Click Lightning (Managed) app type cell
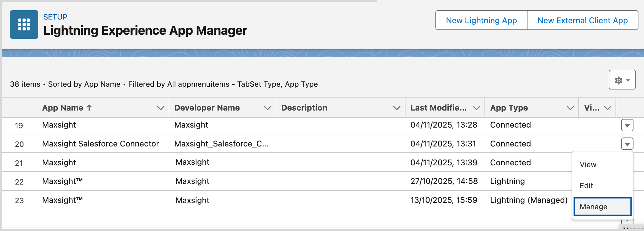The image size is (644, 231). 529,200
